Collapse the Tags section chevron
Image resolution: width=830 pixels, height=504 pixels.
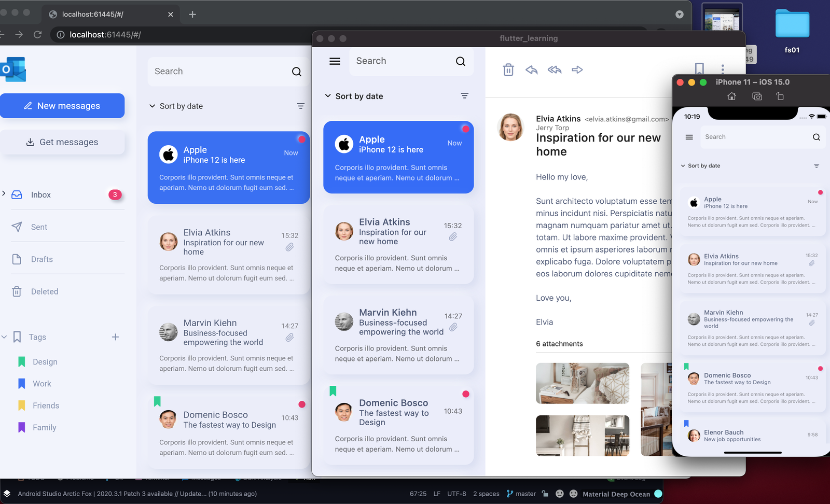coord(4,337)
